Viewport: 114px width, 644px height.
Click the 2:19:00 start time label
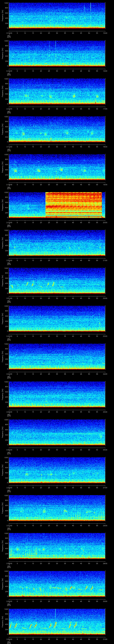point(9,223)
